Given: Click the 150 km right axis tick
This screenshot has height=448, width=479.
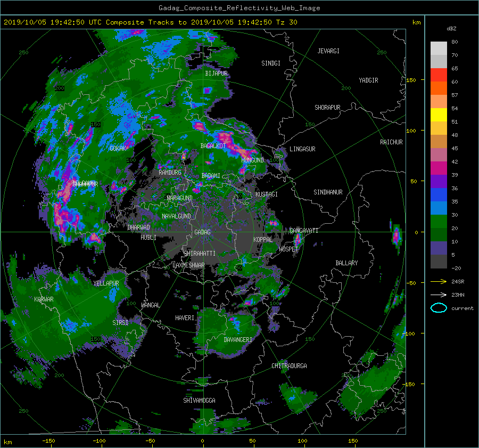Looking at the screenshot, I should (411, 80).
